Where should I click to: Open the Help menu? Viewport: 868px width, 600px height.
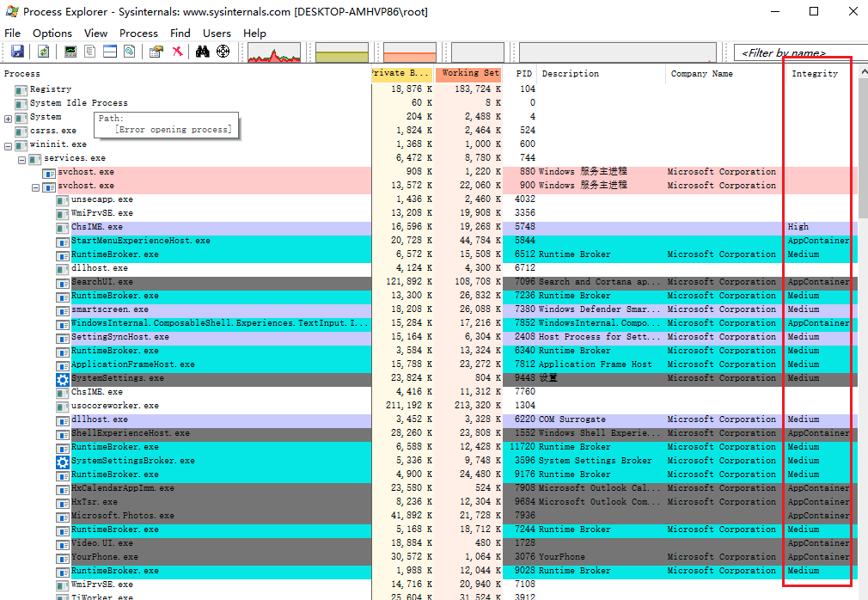[x=254, y=34]
